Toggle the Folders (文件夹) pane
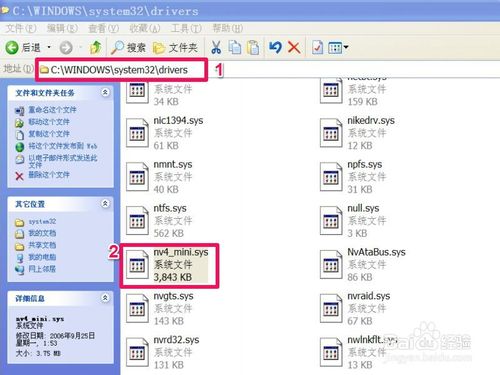500x375 pixels. 176,48
